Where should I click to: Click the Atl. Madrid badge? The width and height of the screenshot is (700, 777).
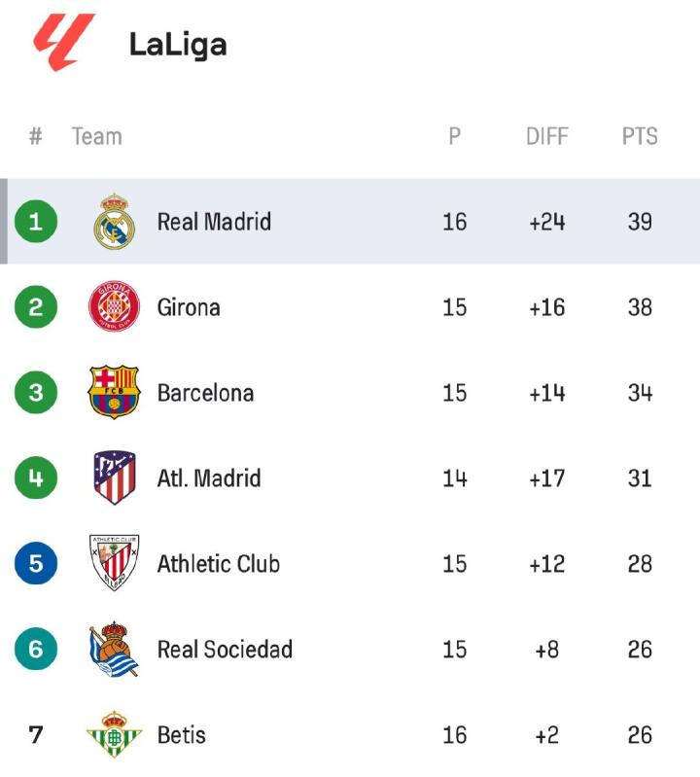(114, 478)
